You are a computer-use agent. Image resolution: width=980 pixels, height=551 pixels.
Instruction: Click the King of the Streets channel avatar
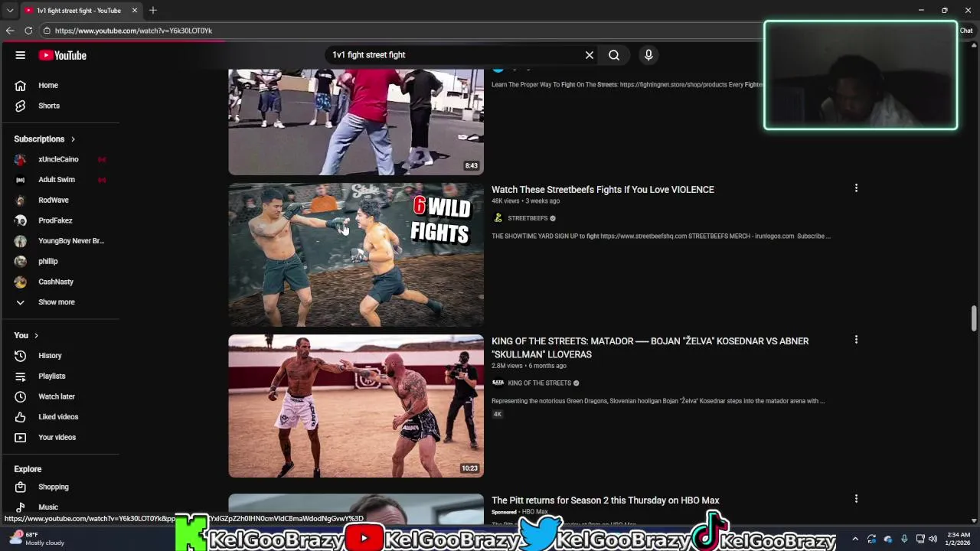(498, 383)
